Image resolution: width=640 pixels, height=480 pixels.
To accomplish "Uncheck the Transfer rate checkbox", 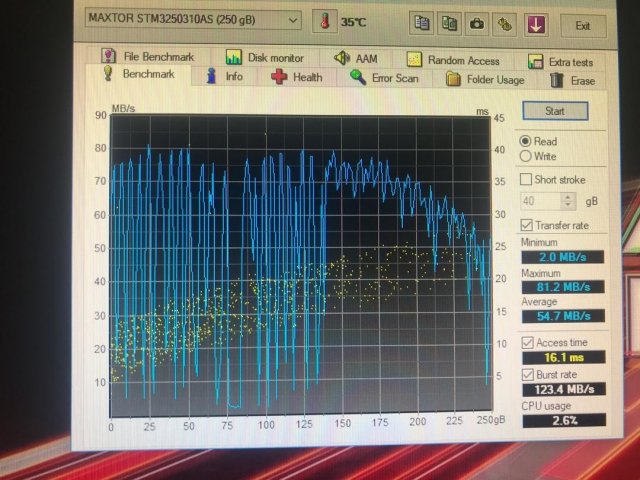I will point(527,225).
